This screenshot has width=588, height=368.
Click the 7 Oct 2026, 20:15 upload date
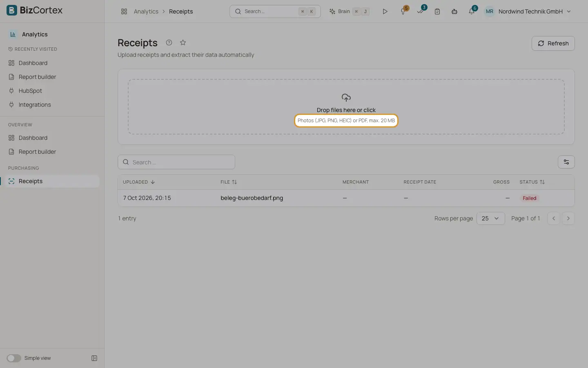click(147, 198)
